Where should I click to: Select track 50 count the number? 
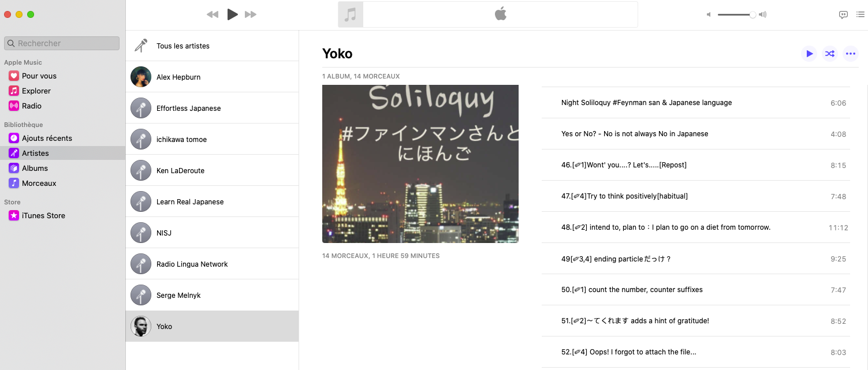click(696, 290)
